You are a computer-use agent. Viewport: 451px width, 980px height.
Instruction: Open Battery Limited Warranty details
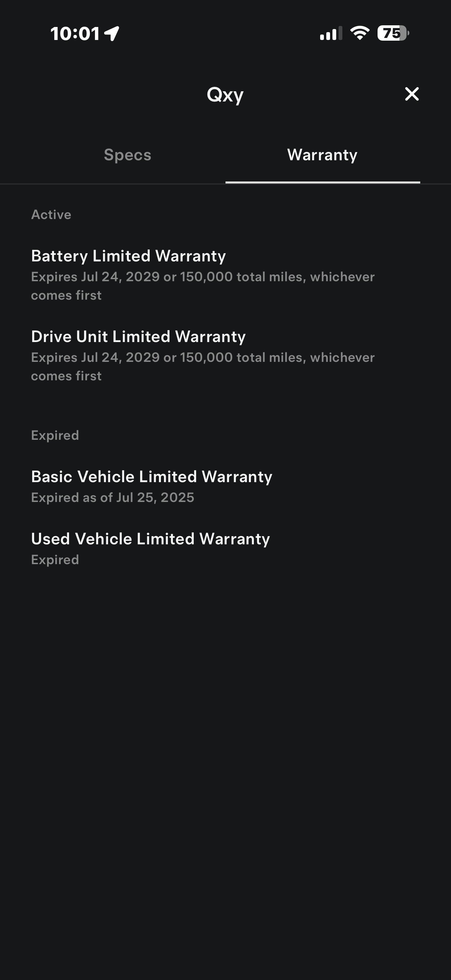pyautogui.click(x=128, y=256)
